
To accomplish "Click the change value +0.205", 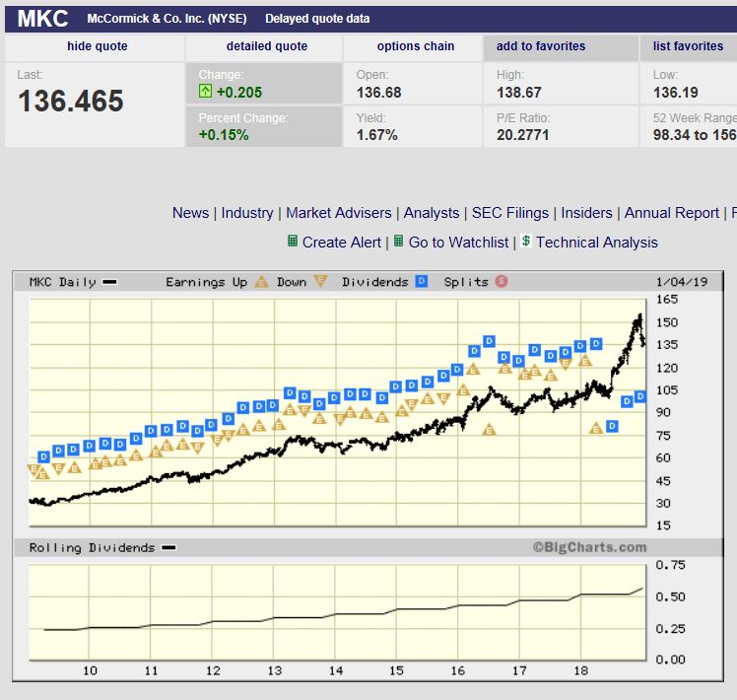I will (238, 93).
